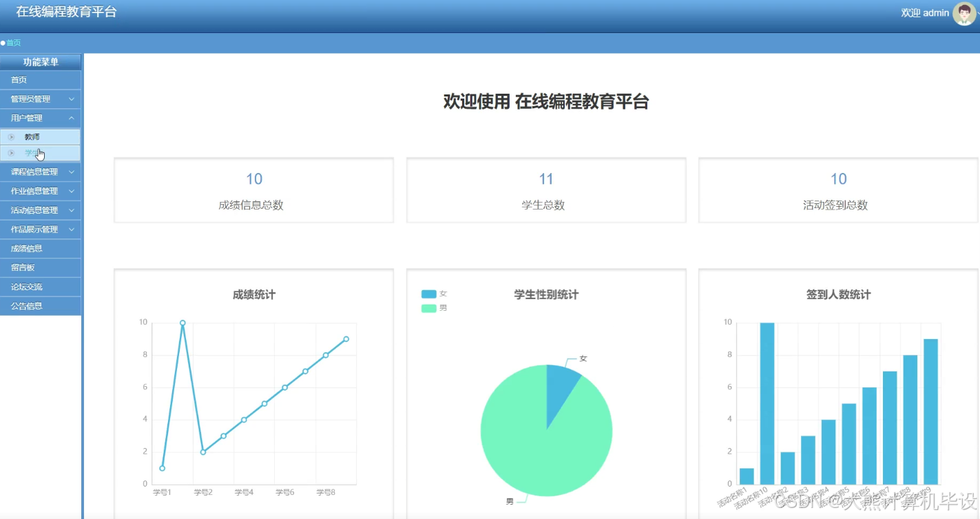Click the 学号1 data point at value 1
Screen dimensions: 980x519
coord(162,469)
